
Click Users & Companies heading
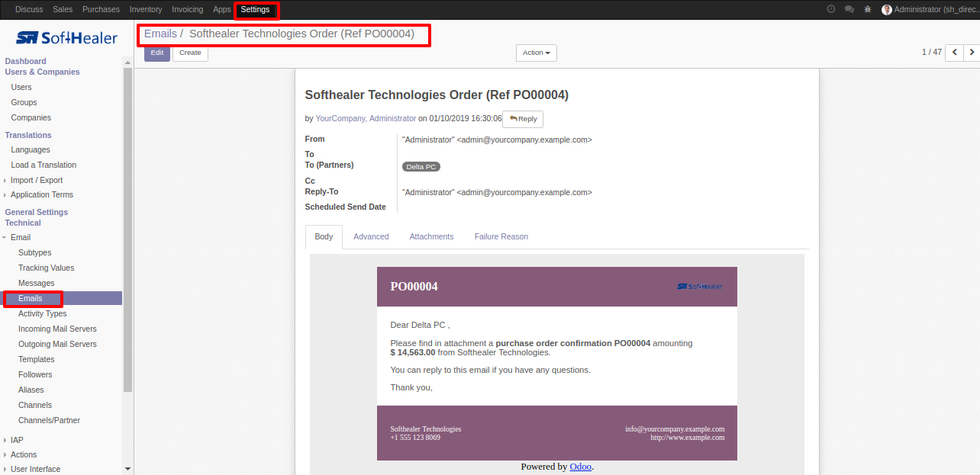42,72
